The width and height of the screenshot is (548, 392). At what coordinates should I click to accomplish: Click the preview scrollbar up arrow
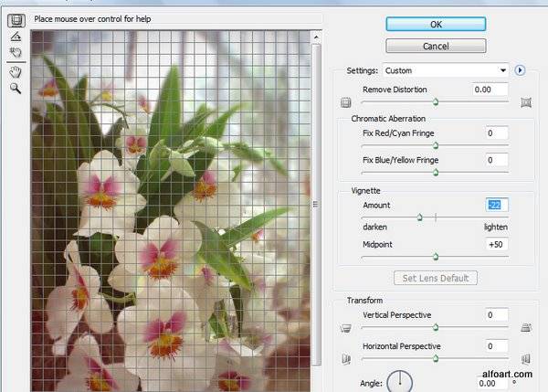click(x=316, y=37)
